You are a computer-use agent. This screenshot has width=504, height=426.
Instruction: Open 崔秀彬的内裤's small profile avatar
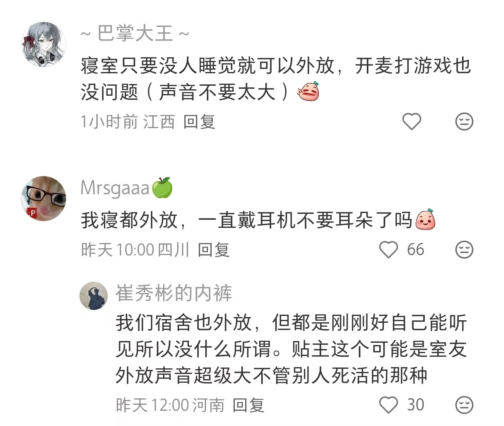[94, 296]
